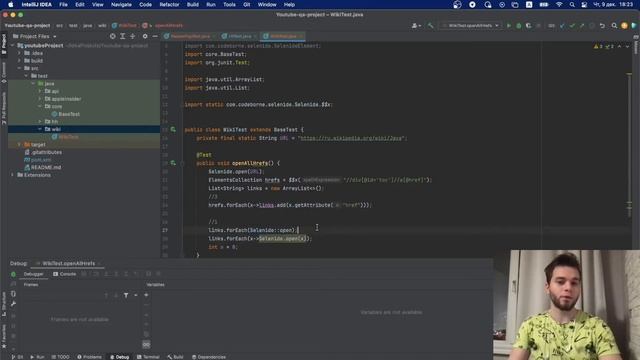Run WikiTest with the green play icon
The width and height of the screenshot is (640, 360).
pyautogui.click(x=509, y=26)
